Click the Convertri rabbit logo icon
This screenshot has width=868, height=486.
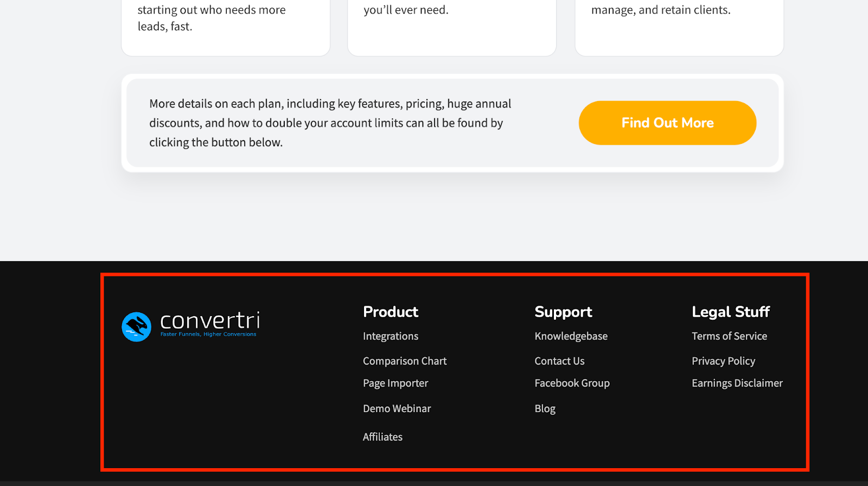pos(136,327)
